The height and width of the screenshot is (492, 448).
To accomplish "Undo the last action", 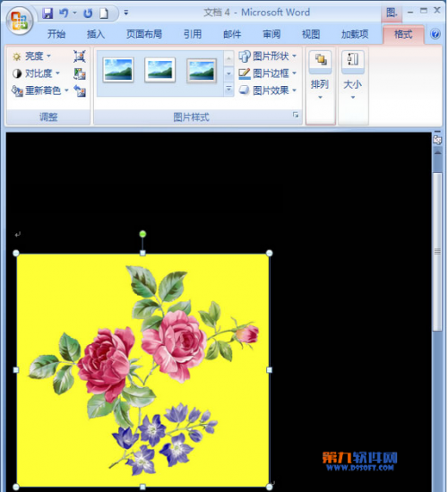I will [64, 13].
